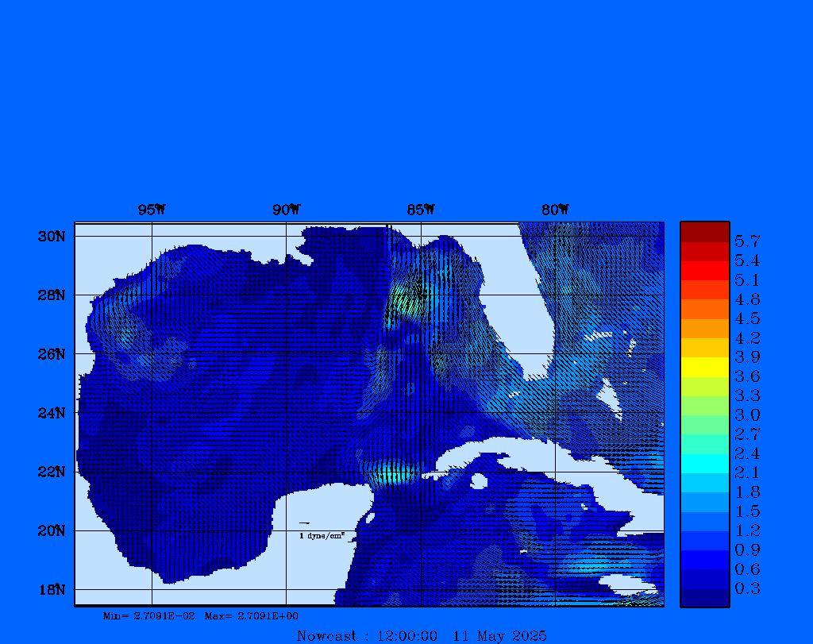Click the colorbar label 3.3
813x644 pixels.
(747, 395)
